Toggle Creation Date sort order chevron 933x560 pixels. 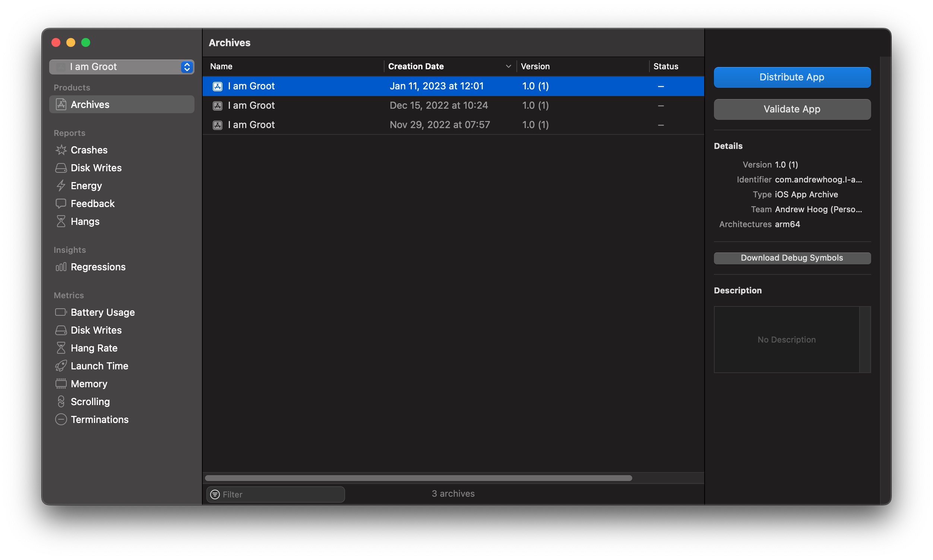pos(508,66)
